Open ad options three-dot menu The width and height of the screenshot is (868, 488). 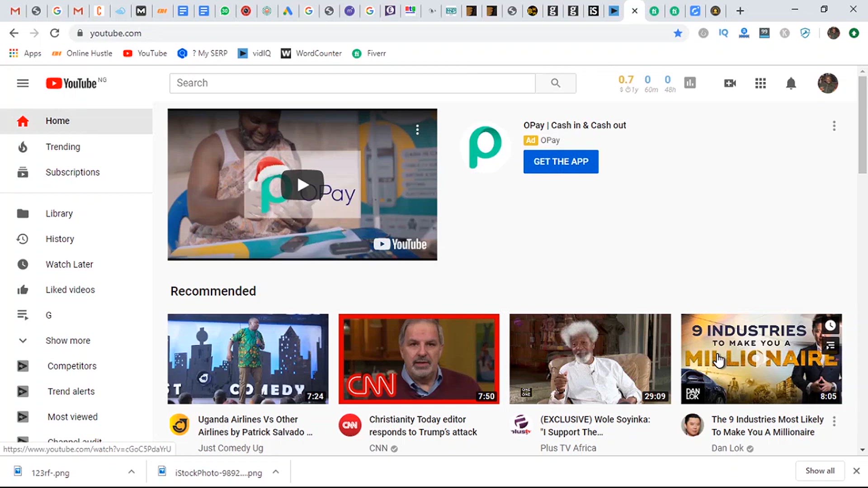tap(834, 126)
